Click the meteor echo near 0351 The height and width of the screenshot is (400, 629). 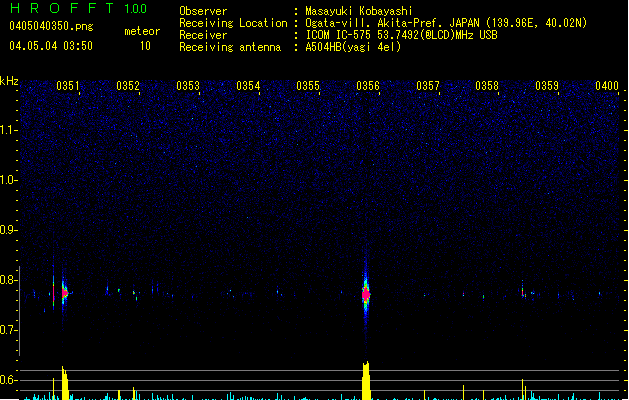tap(65, 293)
